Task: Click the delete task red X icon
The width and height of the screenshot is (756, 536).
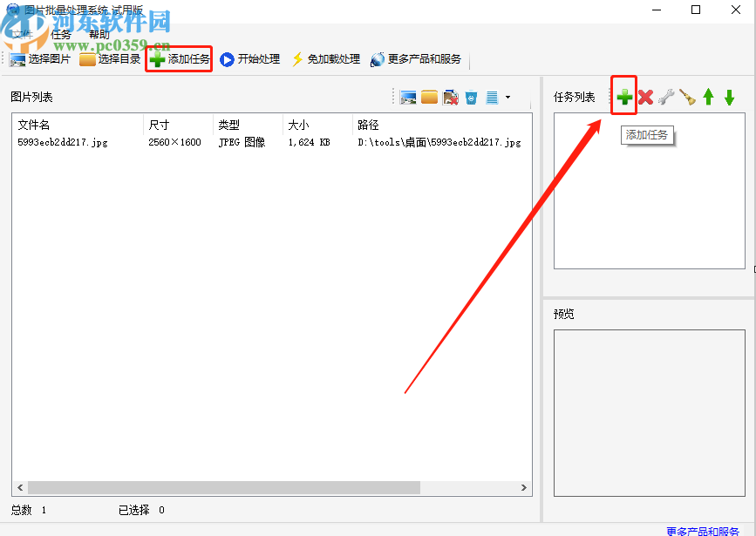Action: tap(645, 98)
